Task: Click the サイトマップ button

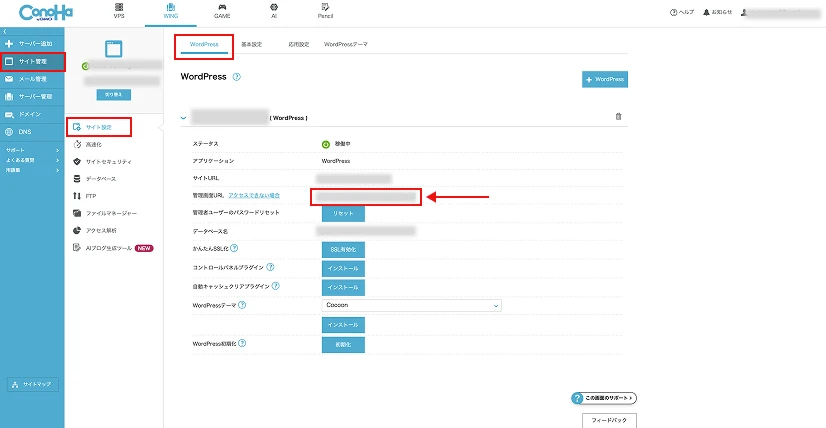Action: pos(33,384)
